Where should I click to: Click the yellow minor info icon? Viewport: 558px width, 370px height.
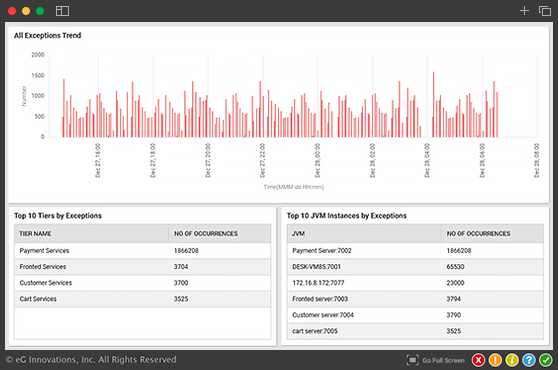click(512, 360)
